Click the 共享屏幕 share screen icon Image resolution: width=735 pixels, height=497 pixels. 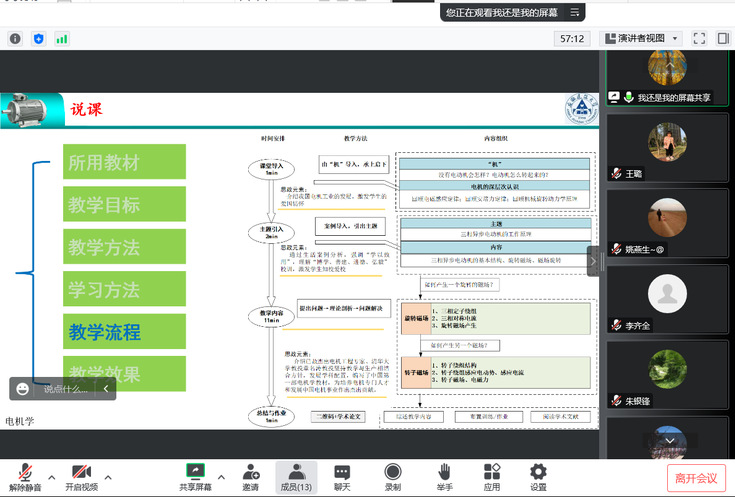coord(194,475)
